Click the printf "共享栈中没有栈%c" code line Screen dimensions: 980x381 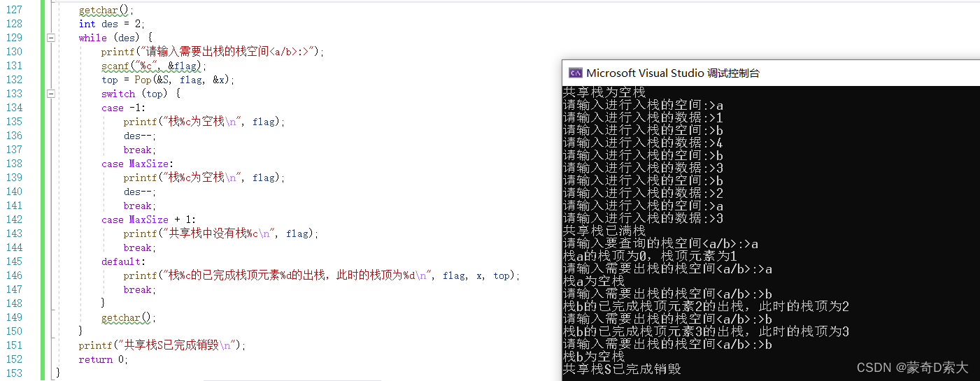coord(221,233)
